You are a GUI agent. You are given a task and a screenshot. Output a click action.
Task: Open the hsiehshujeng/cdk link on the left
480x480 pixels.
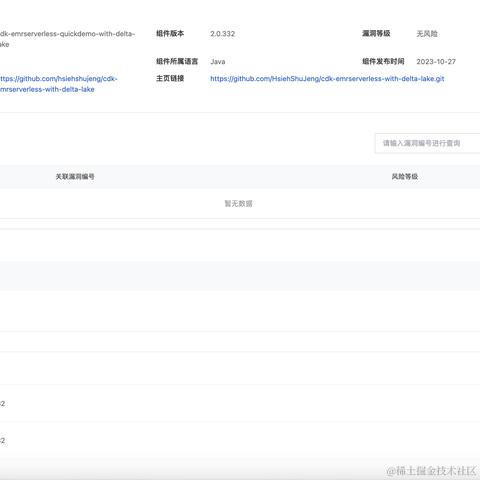pos(58,84)
